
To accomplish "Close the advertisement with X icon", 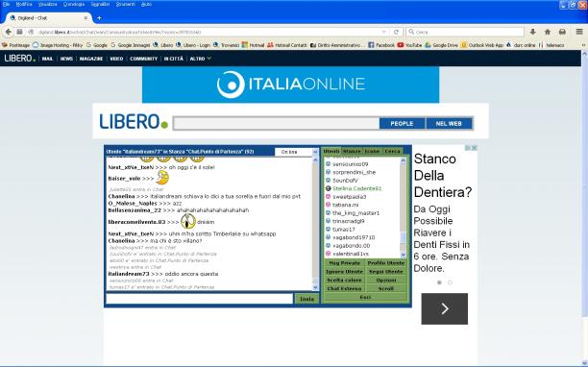I will [475, 148].
